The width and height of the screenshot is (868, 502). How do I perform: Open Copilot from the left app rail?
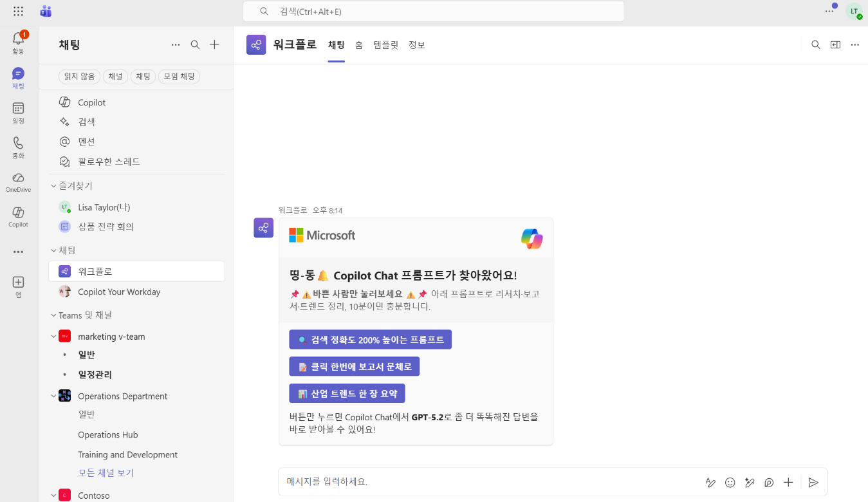pos(18,216)
